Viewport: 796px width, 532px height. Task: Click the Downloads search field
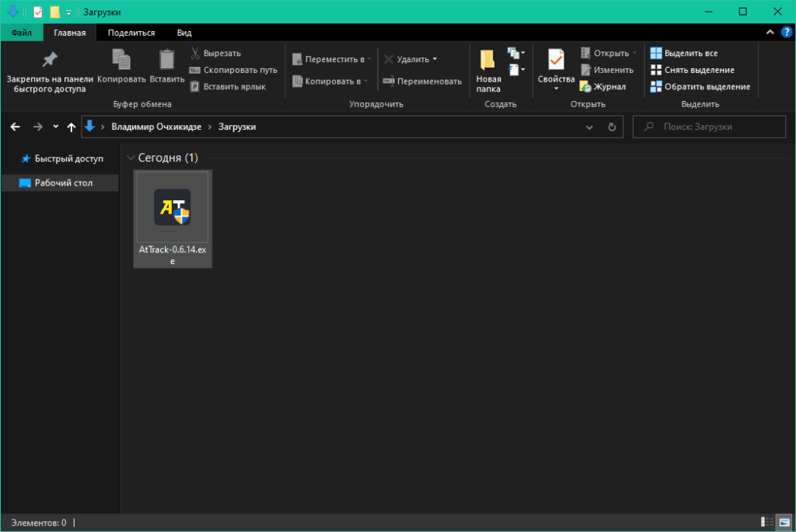(707, 127)
